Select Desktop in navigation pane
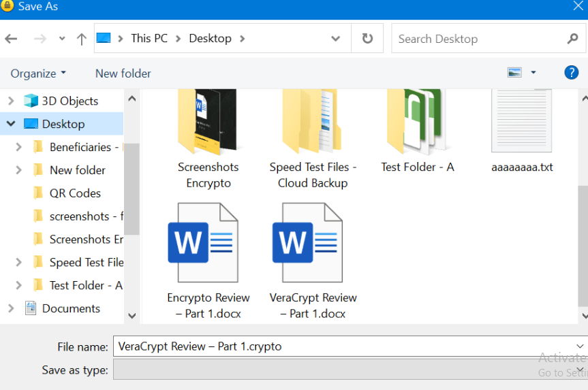 pyautogui.click(x=63, y=124)
